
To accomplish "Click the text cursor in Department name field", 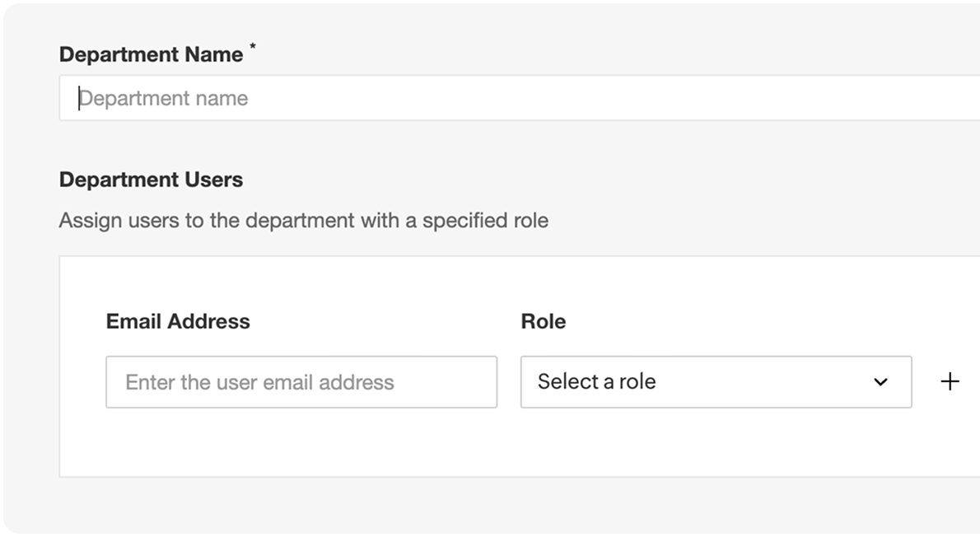I will click(x=79, y=99).
